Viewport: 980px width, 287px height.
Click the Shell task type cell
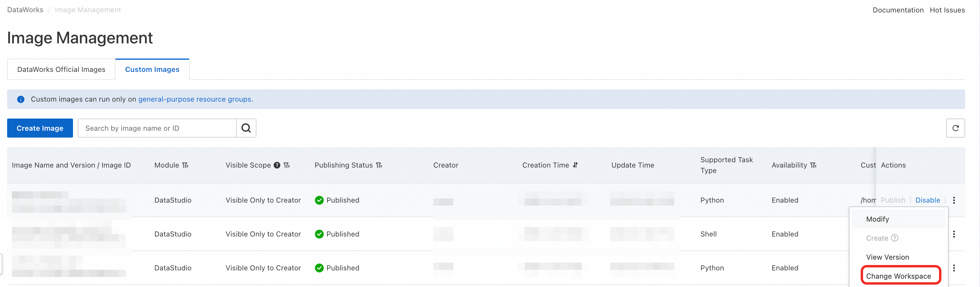tap(708, 234)
